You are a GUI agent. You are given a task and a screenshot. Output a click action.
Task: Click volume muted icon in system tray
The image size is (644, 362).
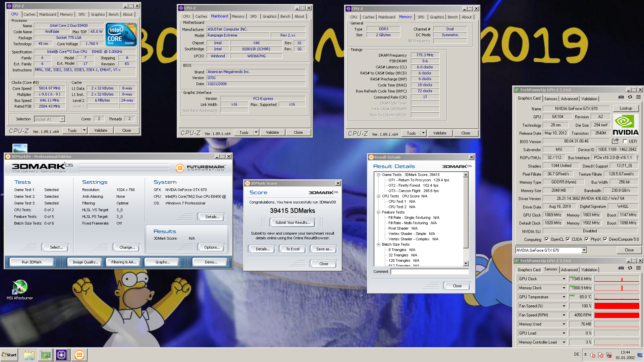click(x=593, y=355)
